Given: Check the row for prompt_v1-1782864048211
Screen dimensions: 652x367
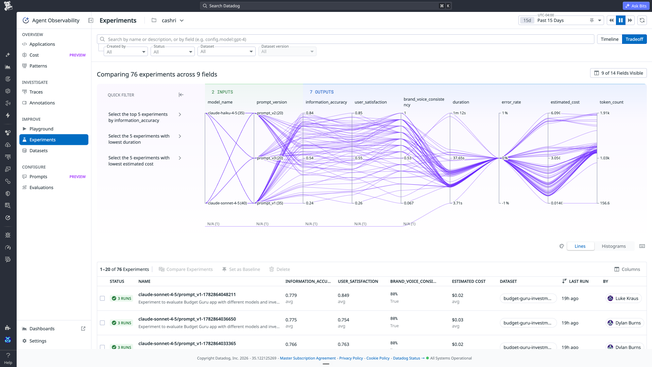Looking at the screenshot, I should pyautogui.click(x=102, y=298).
